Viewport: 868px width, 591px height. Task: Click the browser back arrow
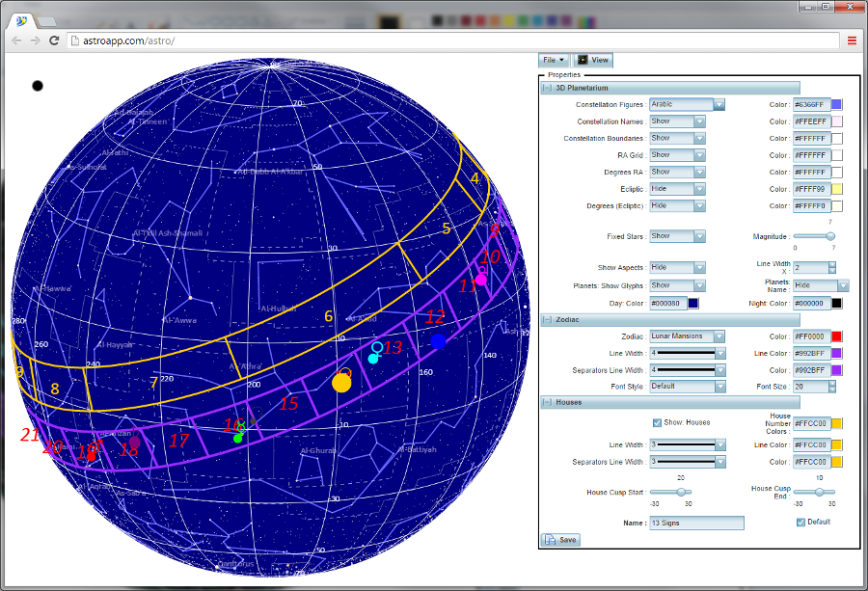pyautogui.click(x=15, y=40)
